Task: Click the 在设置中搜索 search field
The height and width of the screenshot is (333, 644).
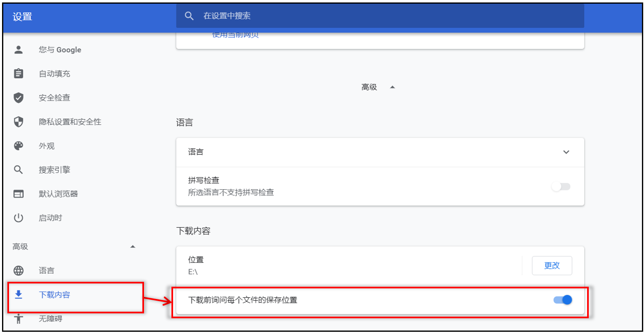Action: [380, 16]
